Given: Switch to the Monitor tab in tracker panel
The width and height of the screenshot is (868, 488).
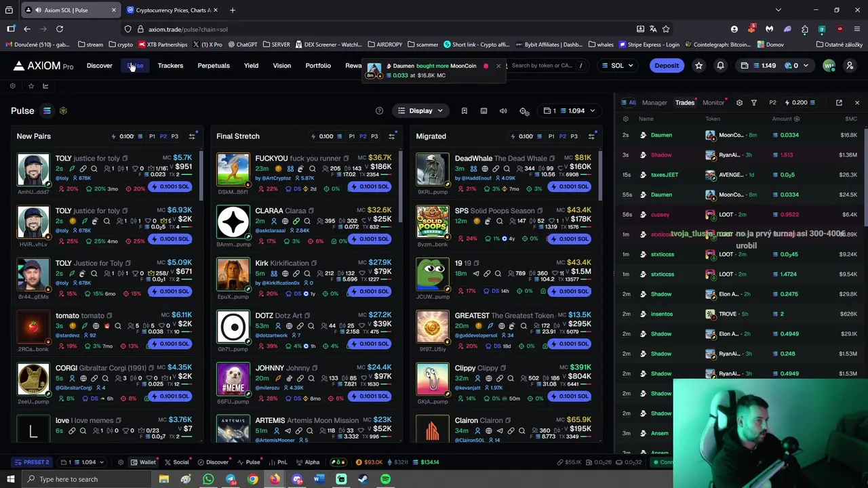Looking at the screenshot, I should coord(713,102).
